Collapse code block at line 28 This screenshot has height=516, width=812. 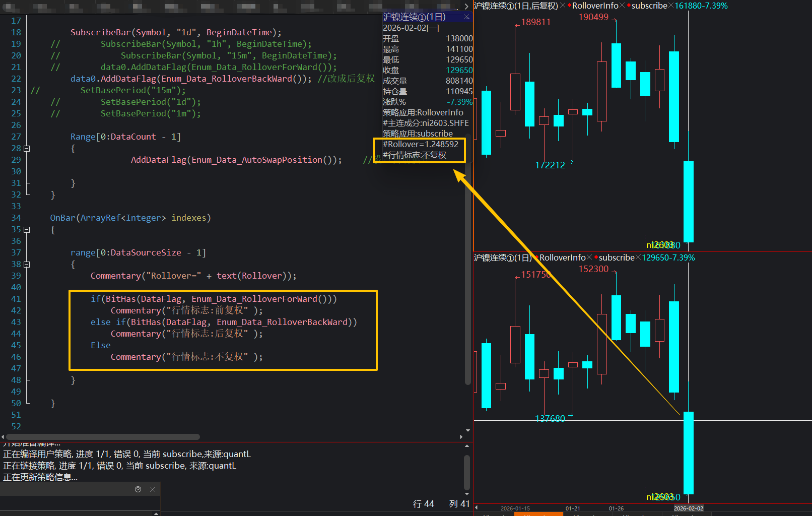point(27,149)
